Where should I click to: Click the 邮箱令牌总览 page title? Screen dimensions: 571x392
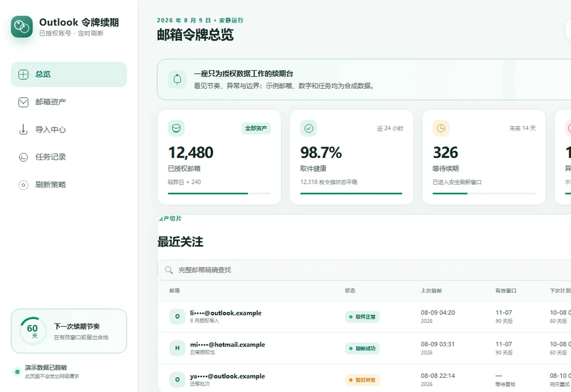tap(195, 35)
